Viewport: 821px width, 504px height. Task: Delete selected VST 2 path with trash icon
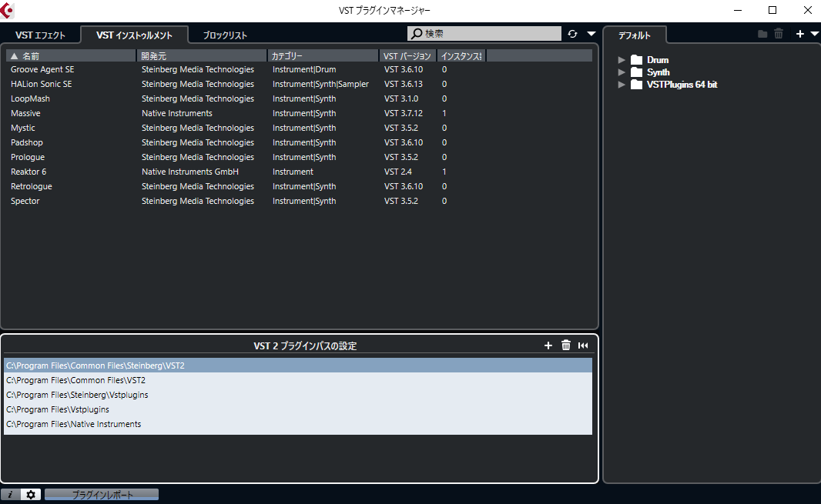coord(566,345)
